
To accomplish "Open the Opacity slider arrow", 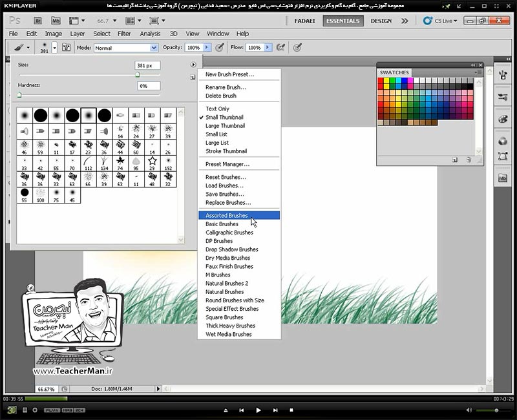I will [207, 47].
